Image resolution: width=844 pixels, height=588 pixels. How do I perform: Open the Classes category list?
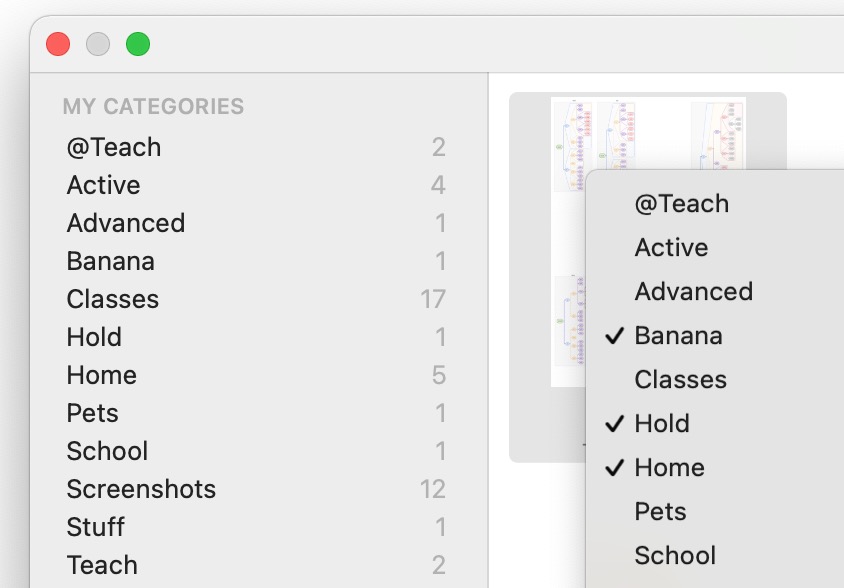[113, 299]
